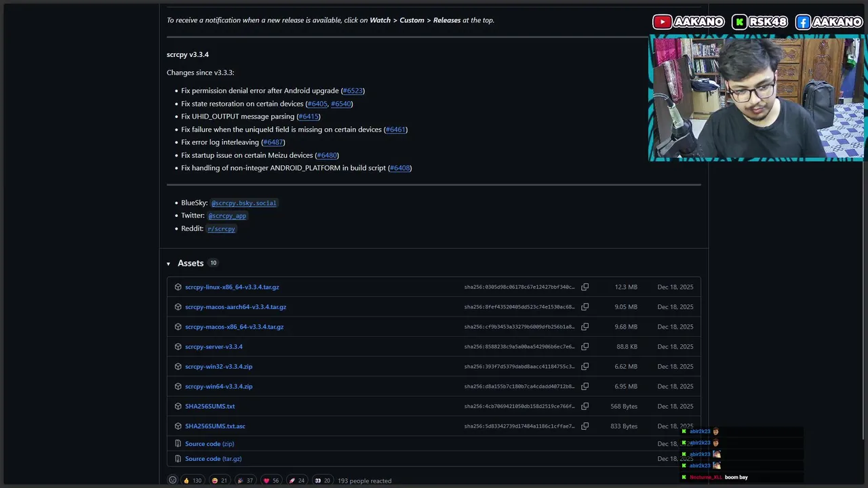Download scrcpy-macos-aarch64-v3.3.4.tar.gz

235,307
